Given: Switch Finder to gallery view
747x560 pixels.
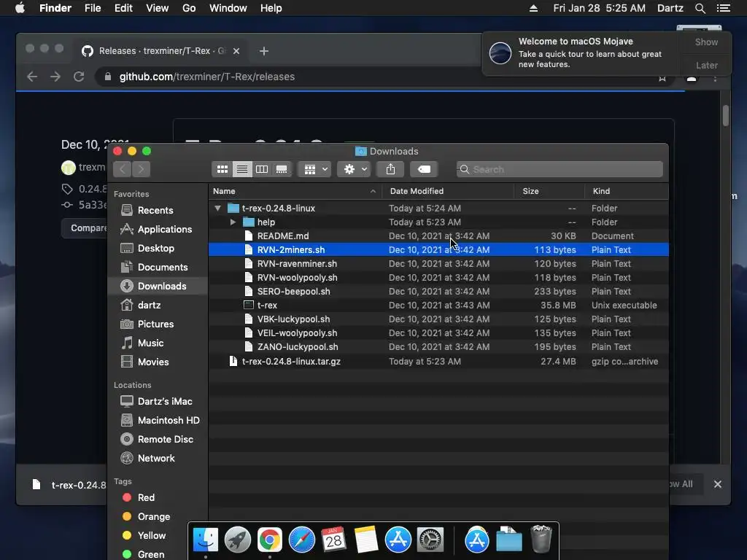Looking at the screenshot, I should click(282, 169).
